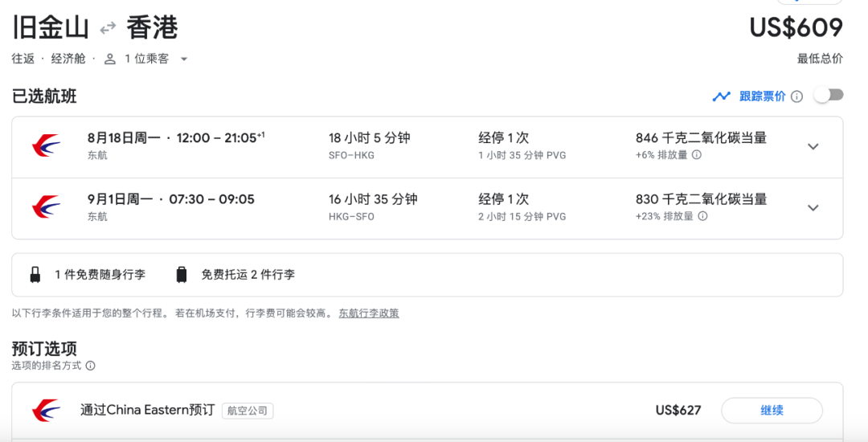Viewport: 868px width, 442px height.
Task: Click the info icon next to +6% 排放量
Action: tap(697, 155)
